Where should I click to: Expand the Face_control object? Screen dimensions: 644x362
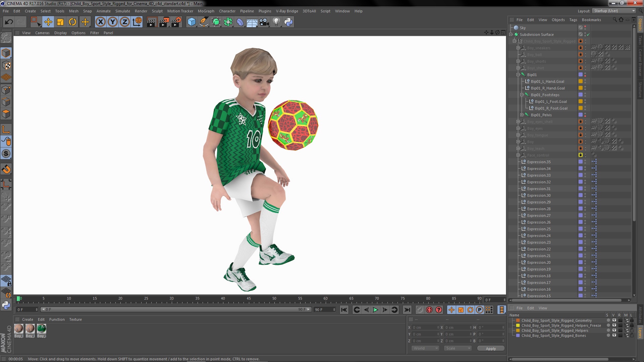click(518, 155)
